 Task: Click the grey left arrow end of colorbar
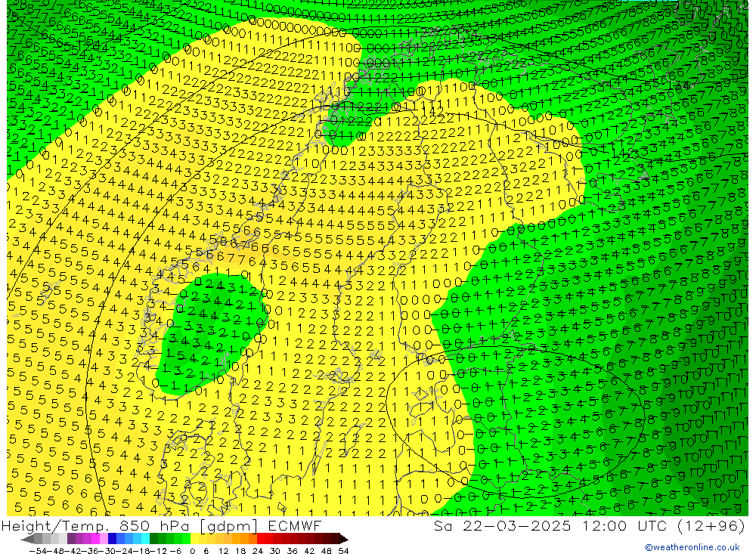[x=28, y=540]
